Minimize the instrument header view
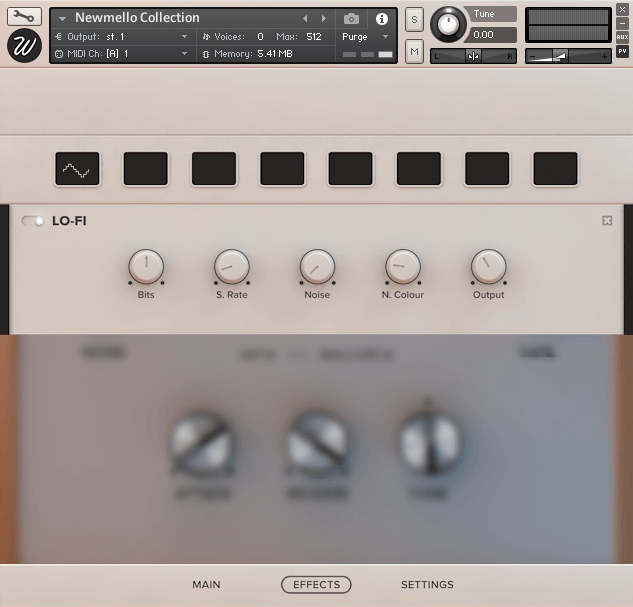Screen dimensions: 633x607 tap(622, 23)
